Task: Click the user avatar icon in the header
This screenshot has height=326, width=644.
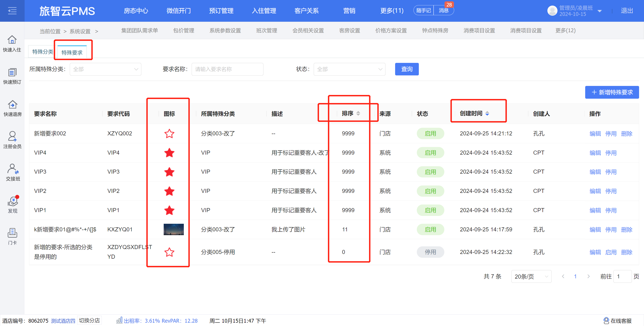Action: pos(552,11)
